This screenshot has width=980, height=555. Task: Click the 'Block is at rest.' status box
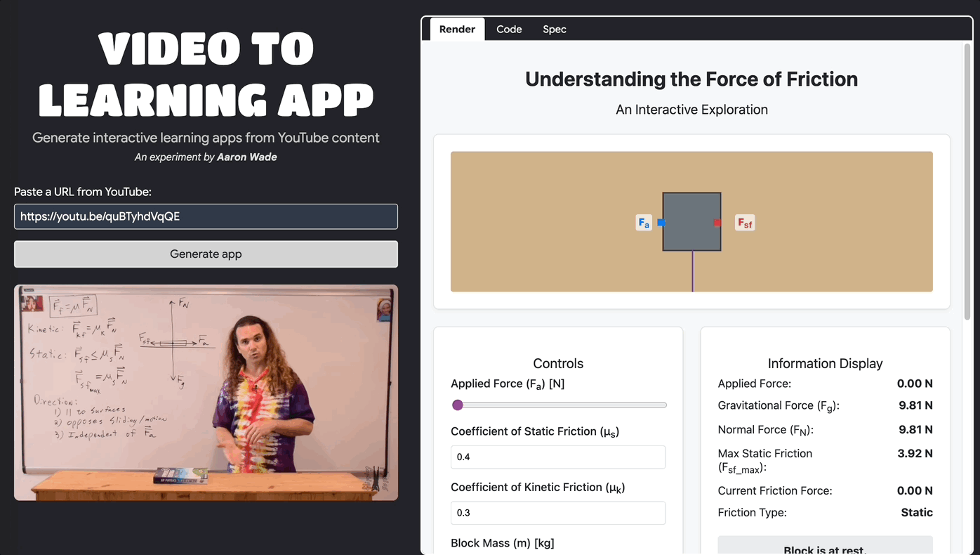(825, 546)
